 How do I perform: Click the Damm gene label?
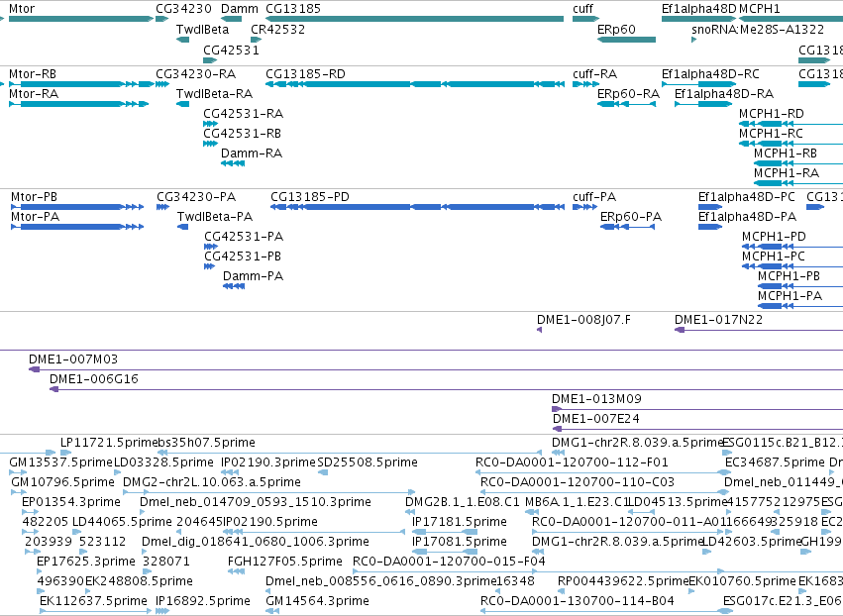[x=240, y=9]
